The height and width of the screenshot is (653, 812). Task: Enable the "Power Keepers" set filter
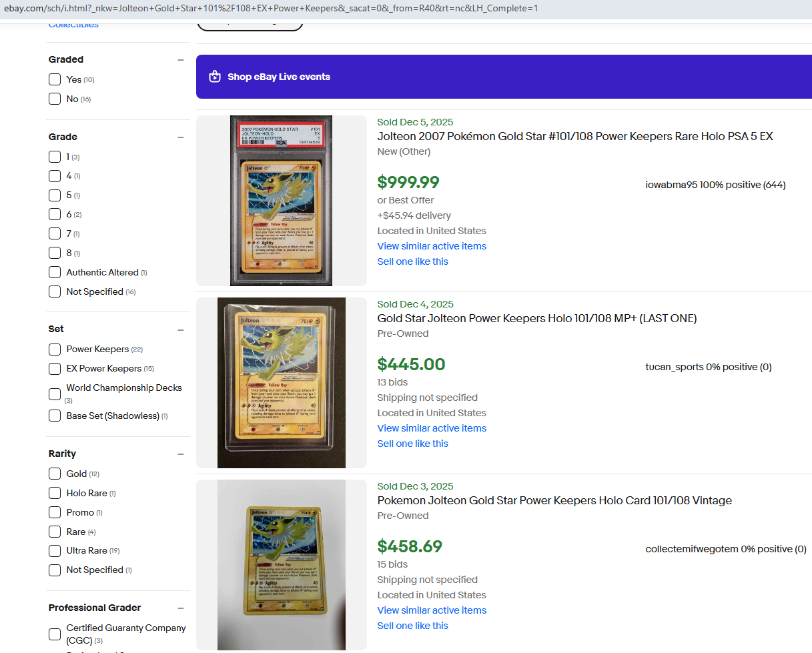[54, 349]
